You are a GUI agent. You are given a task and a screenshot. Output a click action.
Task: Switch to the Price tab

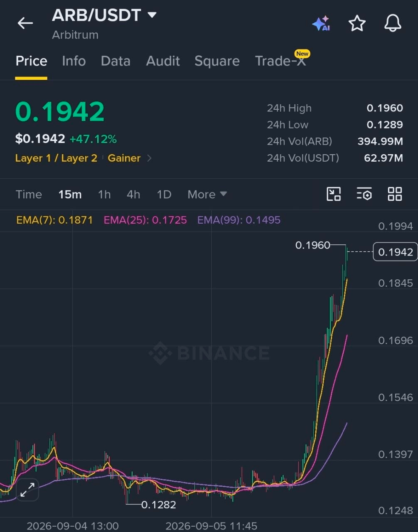31,61
